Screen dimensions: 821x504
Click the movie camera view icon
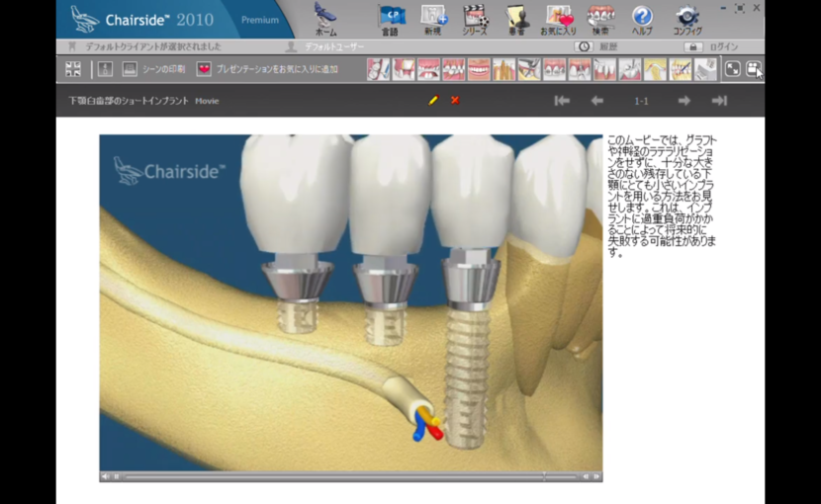pyautogui.click(x=753, y=68)
